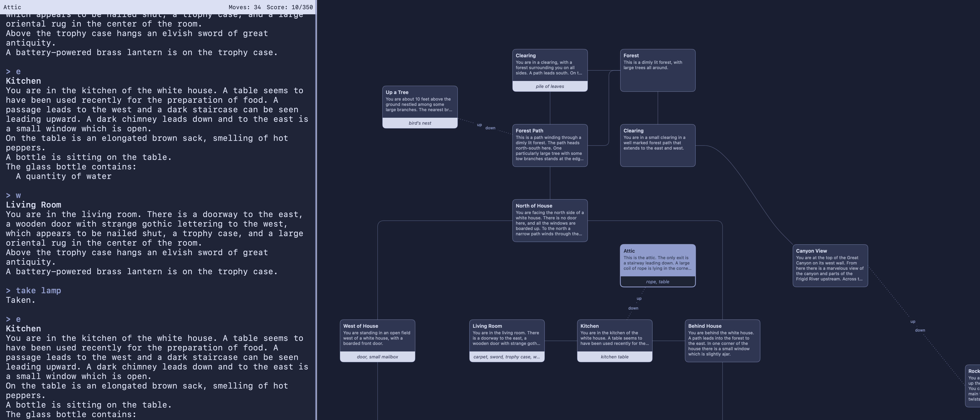
Task: Click 'up' label near Up a Tree
Action: pos(479,125)
